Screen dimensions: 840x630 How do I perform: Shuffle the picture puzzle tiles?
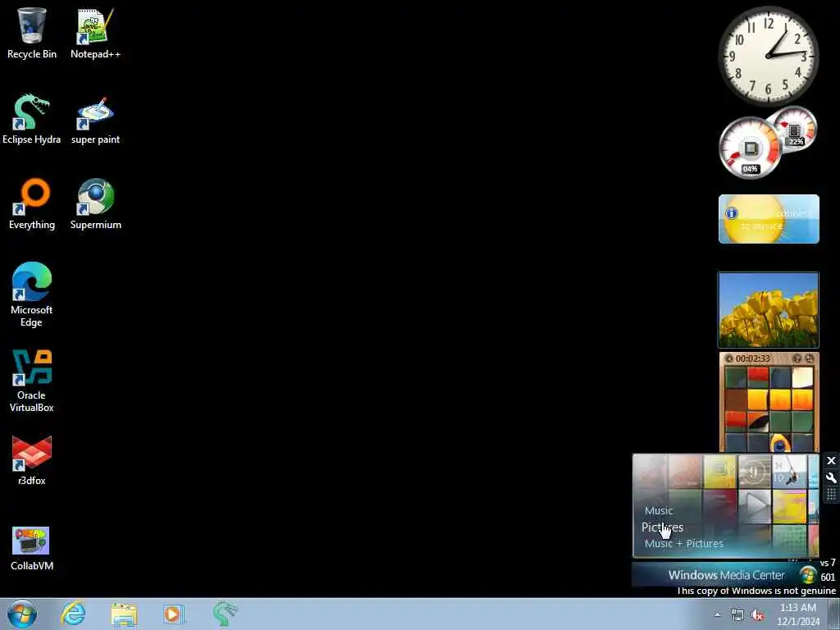(x=810, y=358)
